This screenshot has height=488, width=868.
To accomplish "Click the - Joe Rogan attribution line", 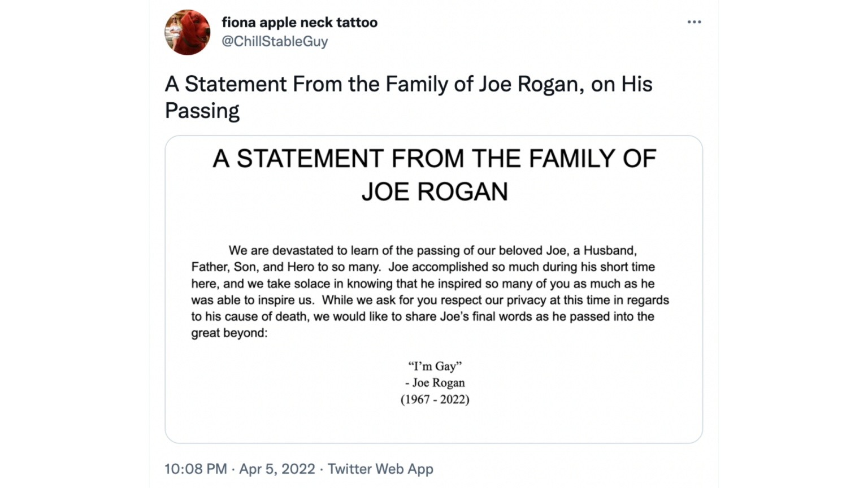I will click(433, 382).
